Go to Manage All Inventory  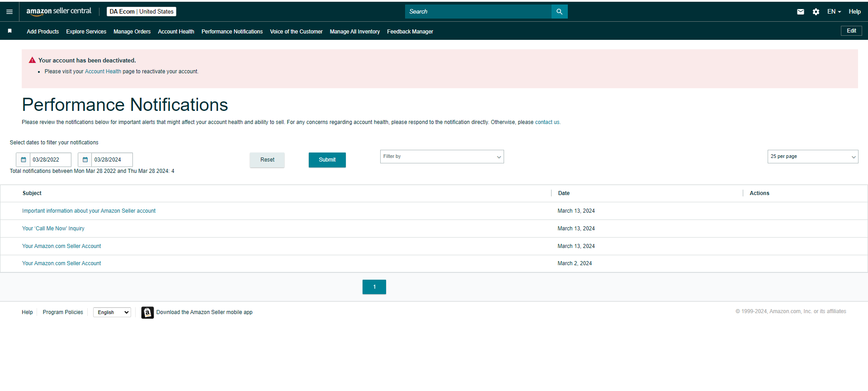click(x=355, y=32)
